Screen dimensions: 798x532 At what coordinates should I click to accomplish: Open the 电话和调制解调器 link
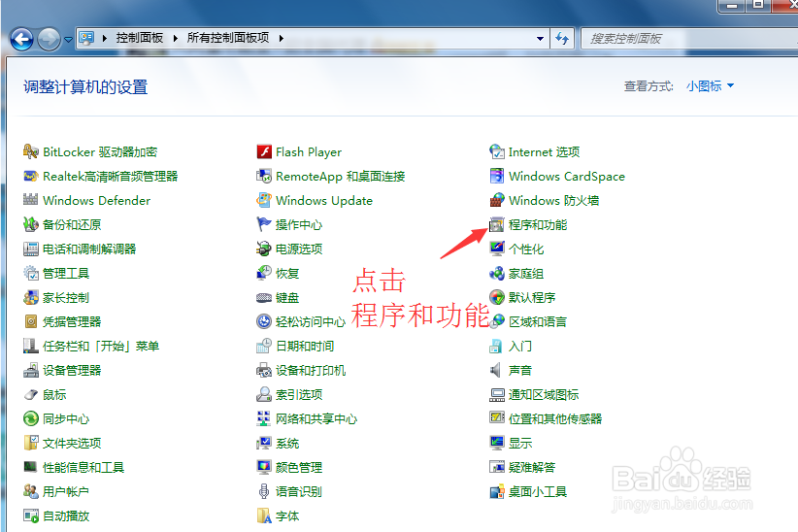(x=89, y=249)
